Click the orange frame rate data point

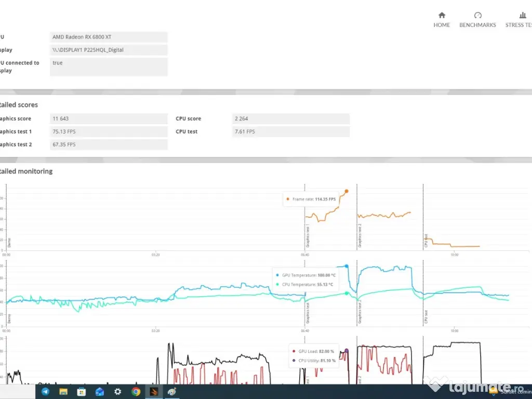click(347, 191)
